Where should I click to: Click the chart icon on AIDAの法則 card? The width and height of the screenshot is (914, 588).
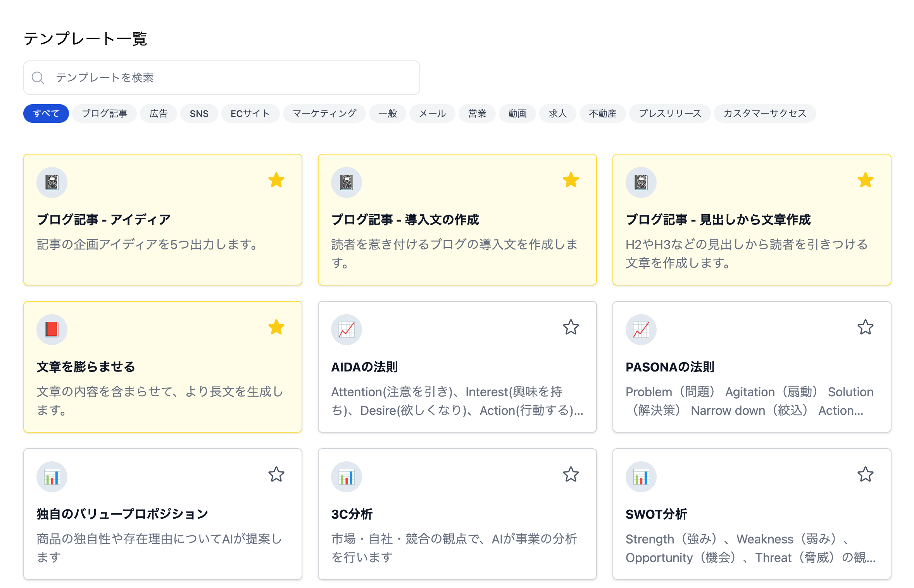[x=346, y=330]
